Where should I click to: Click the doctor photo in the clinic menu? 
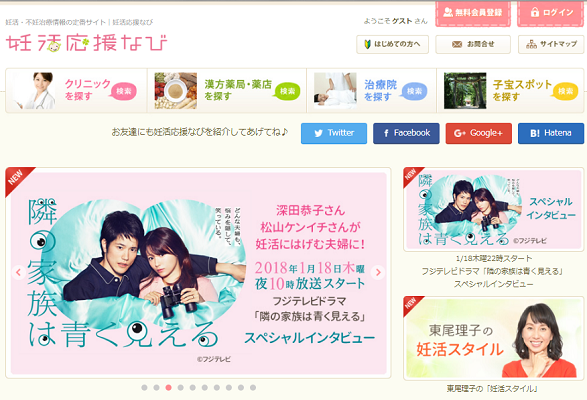[34, 91]
